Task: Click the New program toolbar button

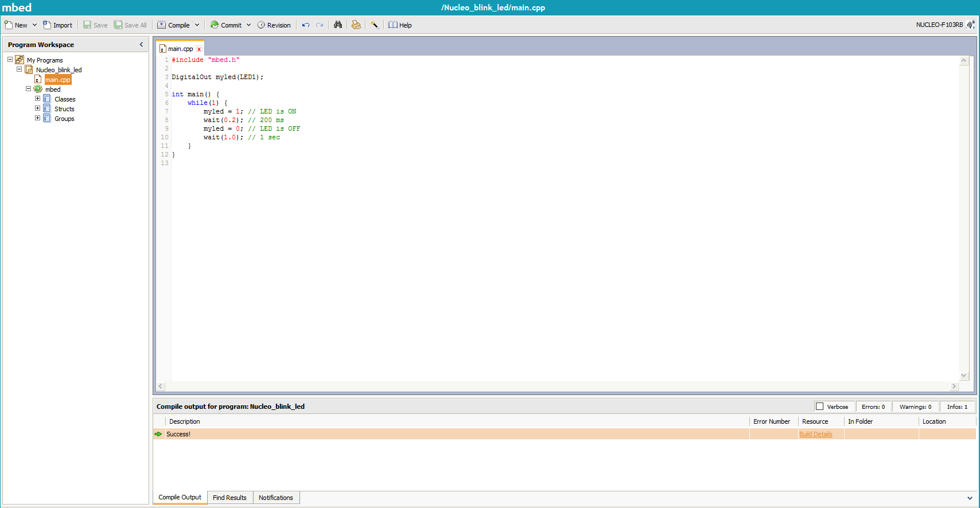Action: (15, 25)
